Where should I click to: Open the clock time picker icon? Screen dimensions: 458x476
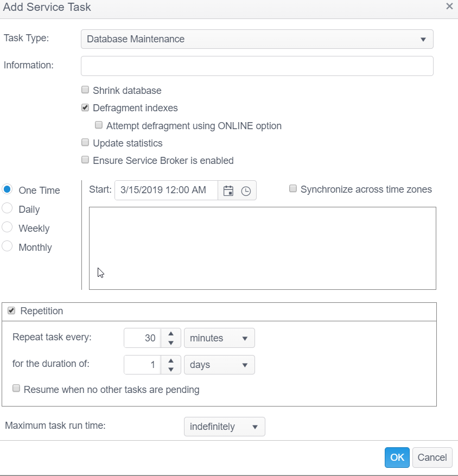click(246, 191)
